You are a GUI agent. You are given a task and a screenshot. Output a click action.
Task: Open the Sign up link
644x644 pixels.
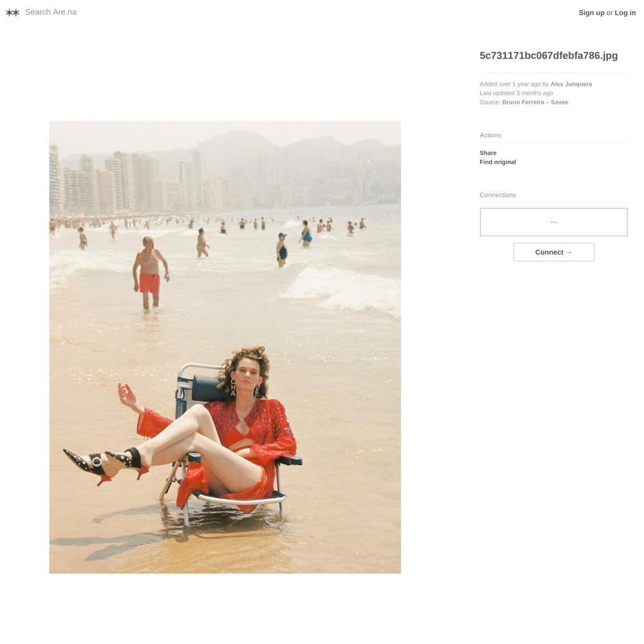(591, 13)
